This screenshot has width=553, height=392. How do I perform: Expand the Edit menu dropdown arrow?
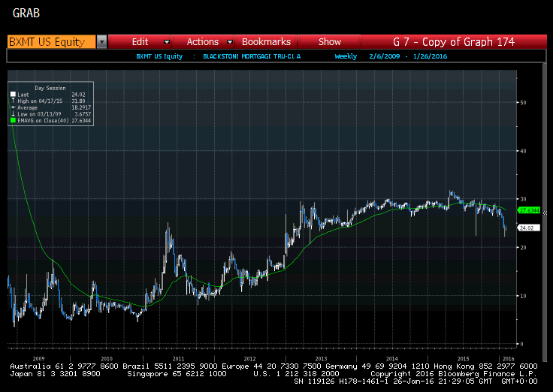tap(167, 42)
